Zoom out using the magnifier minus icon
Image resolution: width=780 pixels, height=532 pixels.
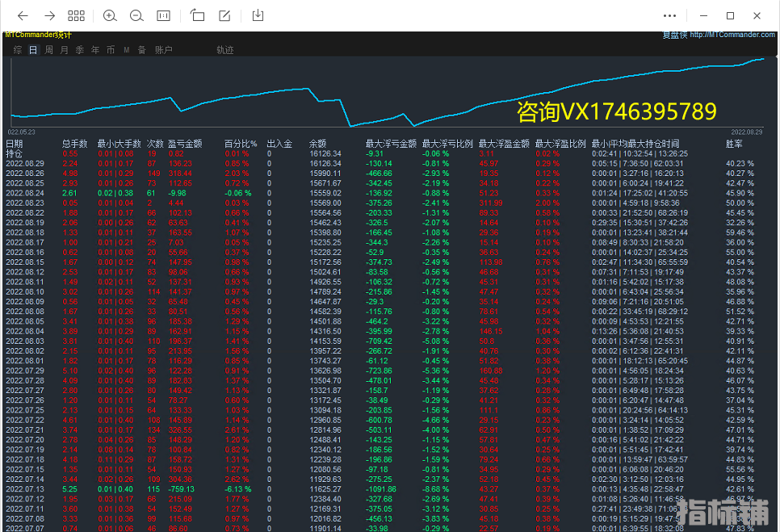[x=136, y=15]
